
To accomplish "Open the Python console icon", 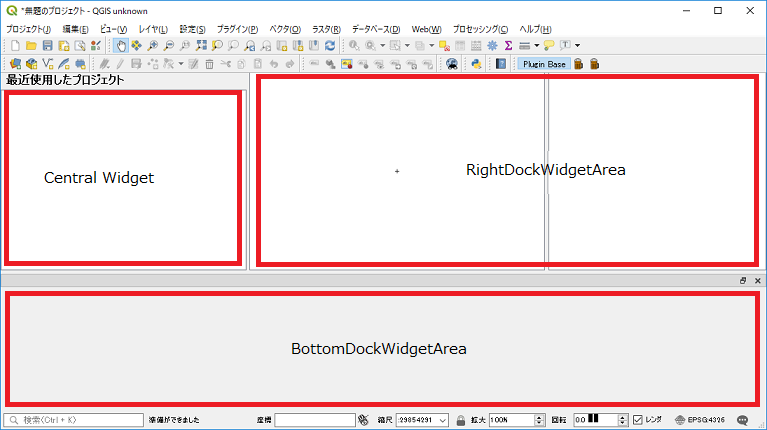I will point(477,64).
